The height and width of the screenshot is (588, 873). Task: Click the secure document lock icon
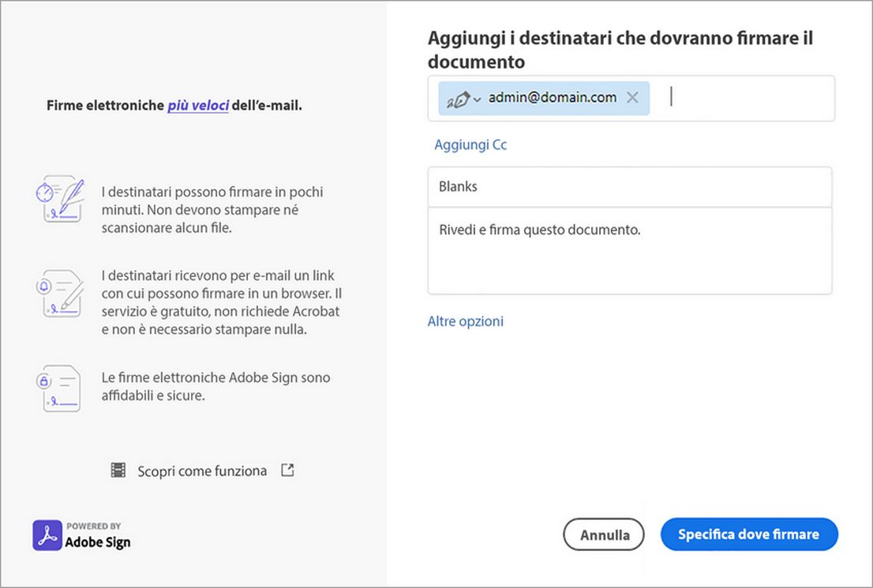point(61,388)
